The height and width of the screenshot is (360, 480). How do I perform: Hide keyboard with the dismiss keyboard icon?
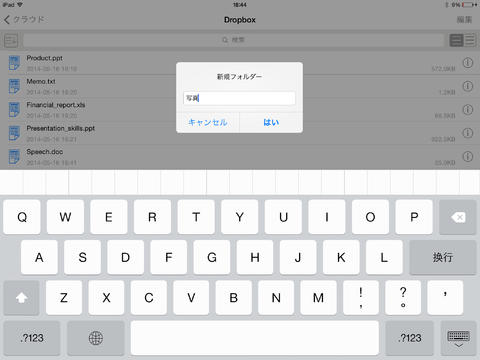click(x=458, y=338)
